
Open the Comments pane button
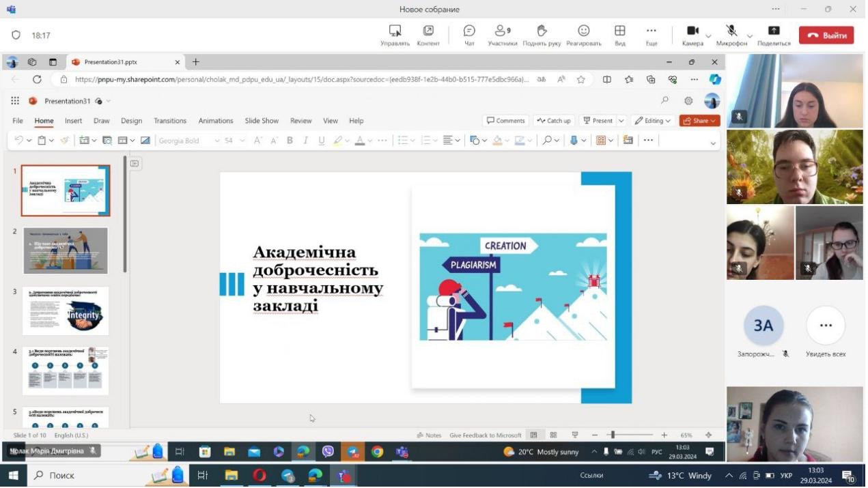tap(506, 121)
